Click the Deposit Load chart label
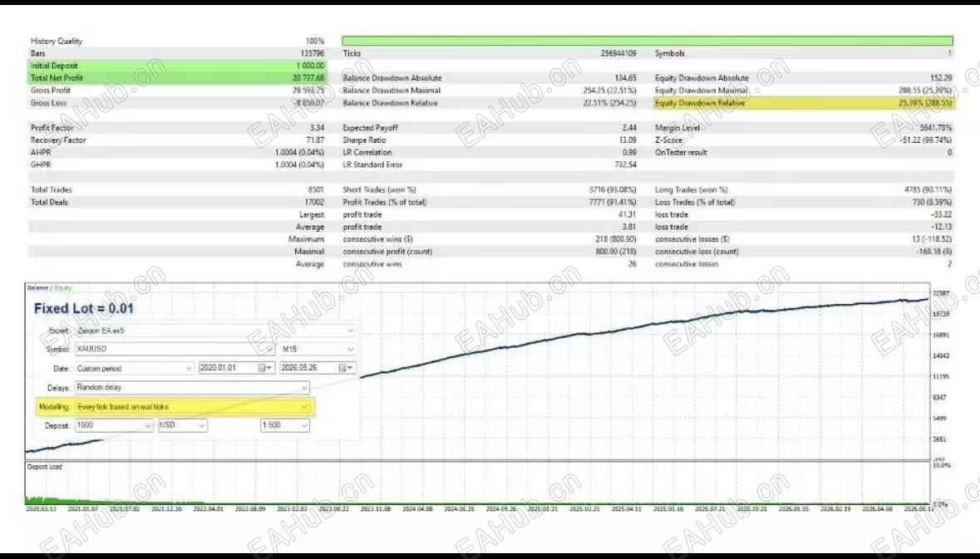This screenshot has height=559, width=980. (x=44, y=467)
